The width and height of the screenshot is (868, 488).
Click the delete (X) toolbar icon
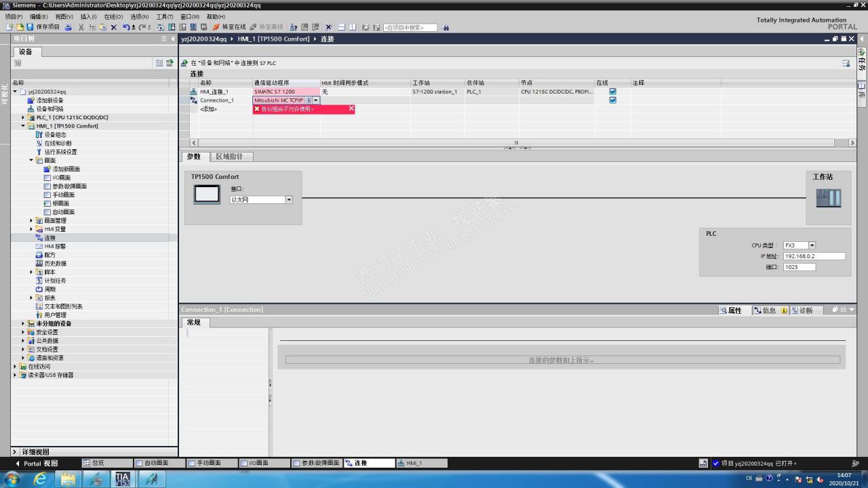(113, 27)
